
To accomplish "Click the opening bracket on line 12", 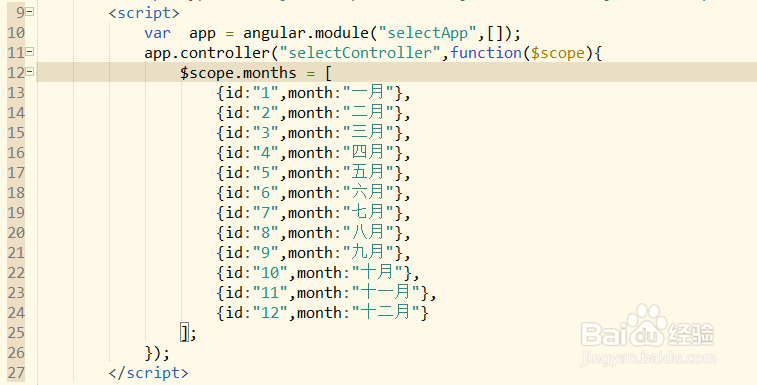I will point(328,73).
